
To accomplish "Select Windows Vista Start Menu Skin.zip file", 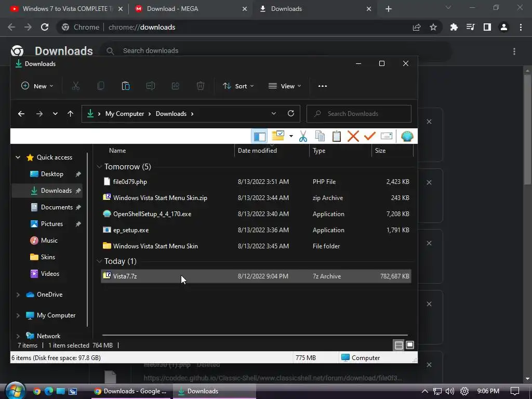I will [256, 198].
